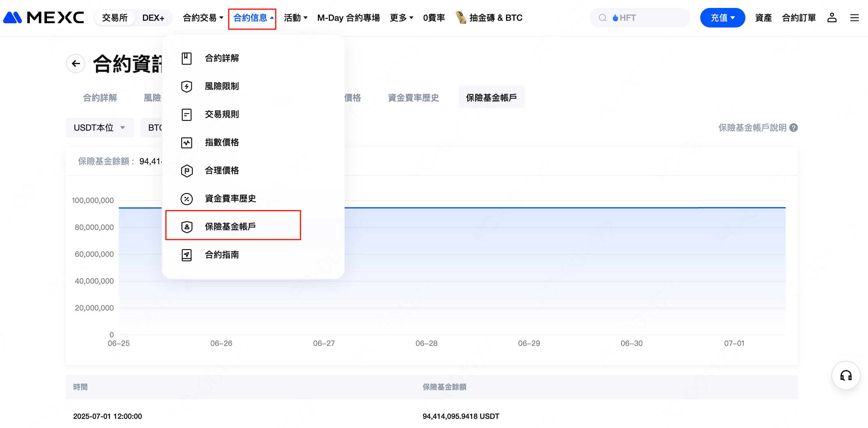Click the 指數價格 chart icon in the menu
The width and height of the screenshot is (868, 428).
[x=186, y=142]
